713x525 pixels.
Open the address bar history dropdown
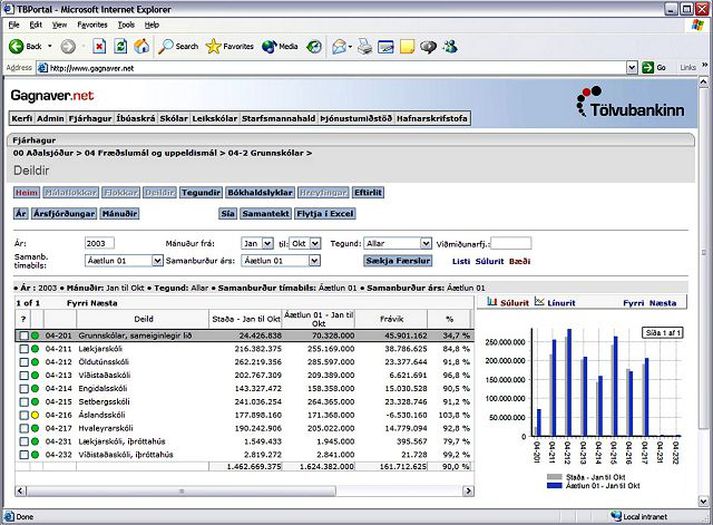point(632,68)
